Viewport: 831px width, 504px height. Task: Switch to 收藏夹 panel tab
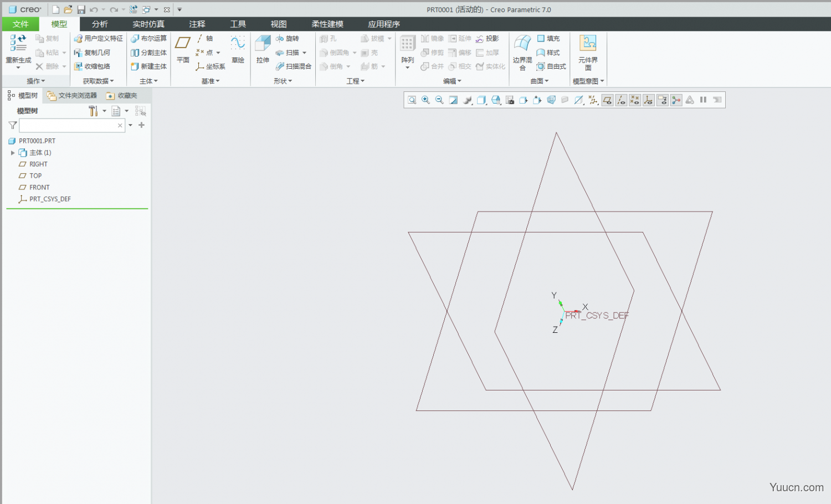pos(122,96)
